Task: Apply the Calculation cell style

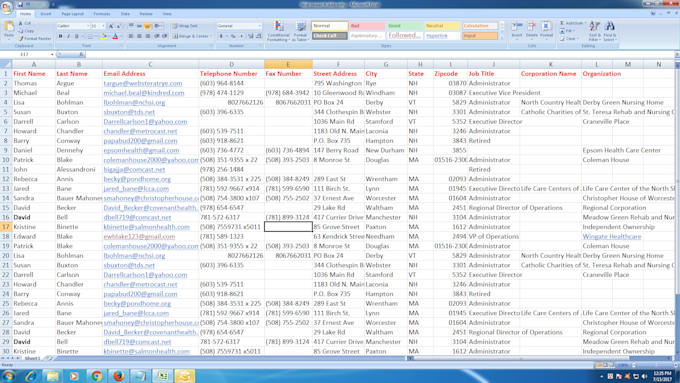Action: pyautogui.click(x=480, y=26)
